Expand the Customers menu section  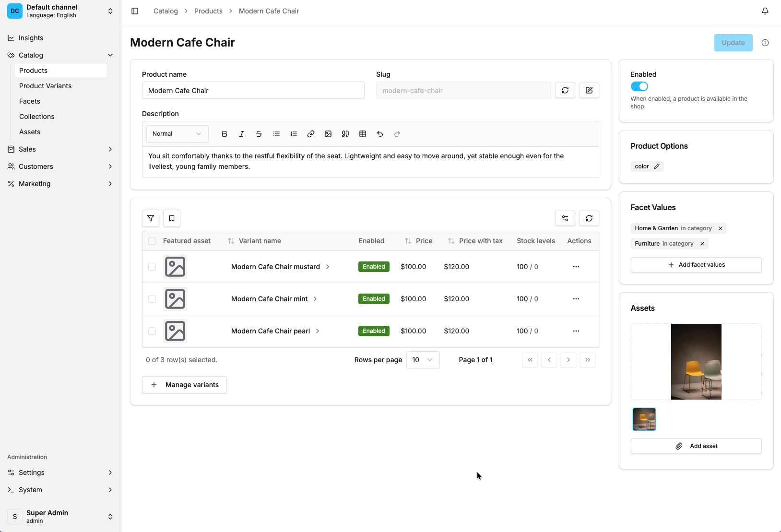pyautogui.click(x=61, y=166)
